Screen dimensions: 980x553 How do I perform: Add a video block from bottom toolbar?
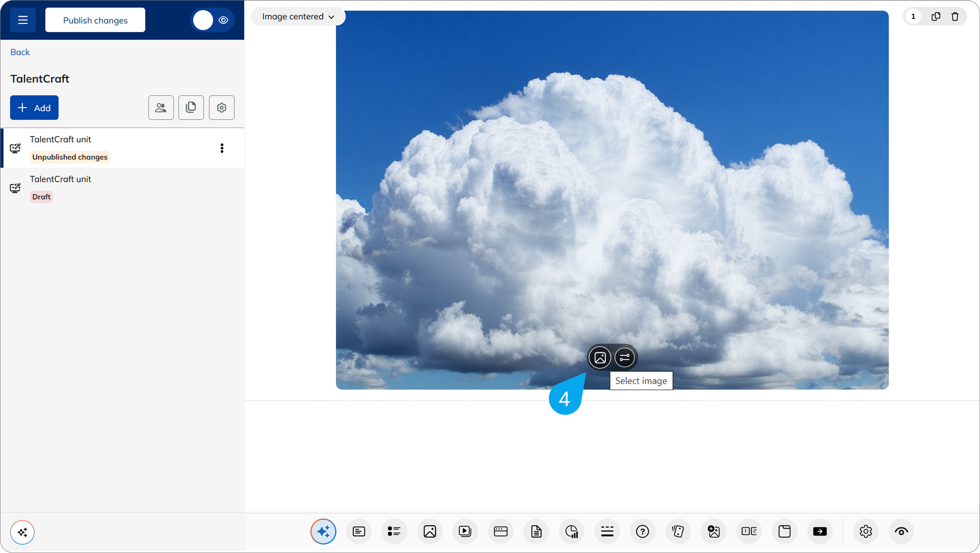click(465, 531)
